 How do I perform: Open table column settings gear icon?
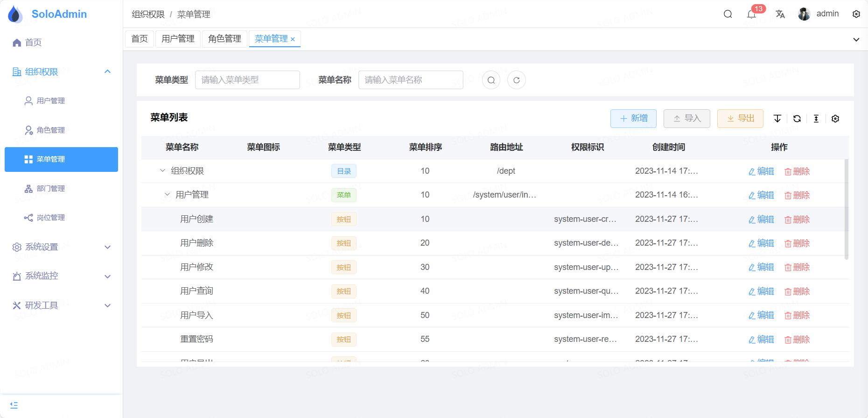click(835, 119)
